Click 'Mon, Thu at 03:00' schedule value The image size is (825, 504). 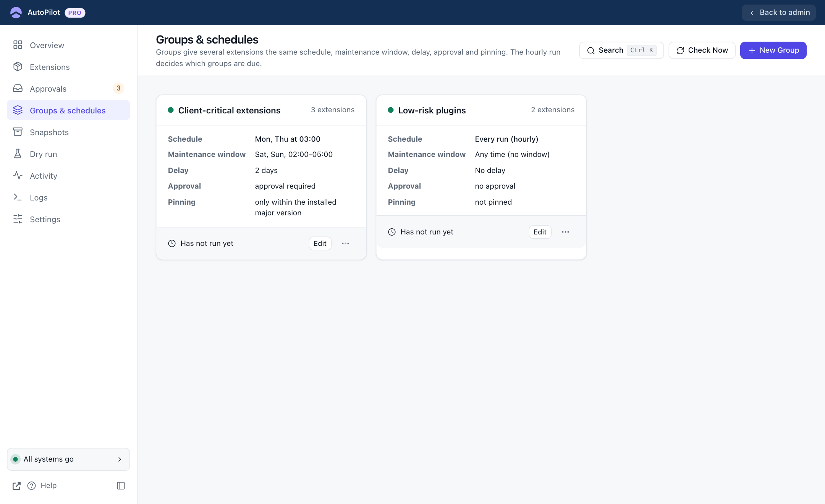288,139
